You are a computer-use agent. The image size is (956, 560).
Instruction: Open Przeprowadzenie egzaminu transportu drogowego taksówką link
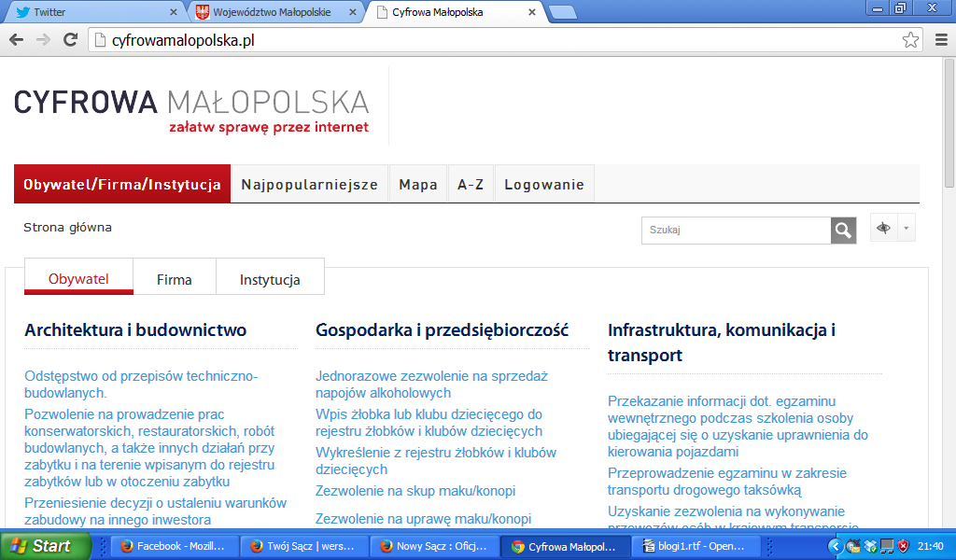(727, 482)
